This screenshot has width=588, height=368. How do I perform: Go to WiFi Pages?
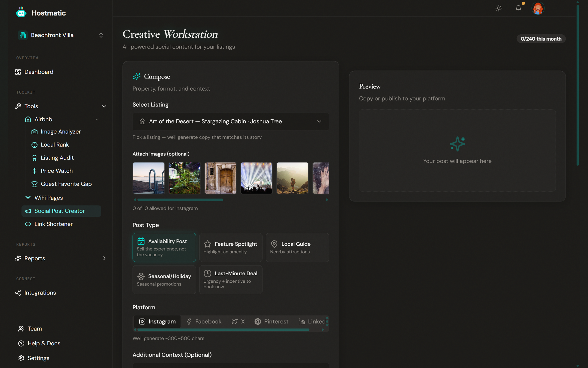(x=61, y=198)
